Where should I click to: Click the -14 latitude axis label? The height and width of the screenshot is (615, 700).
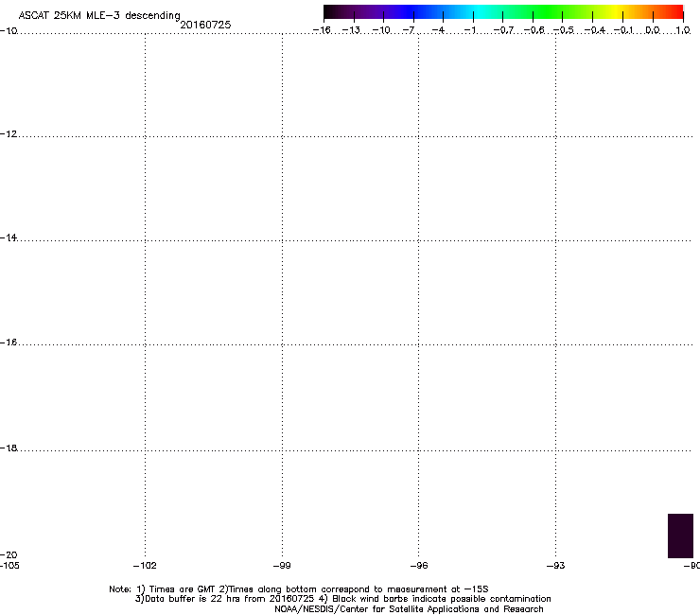tap(9, 237)
